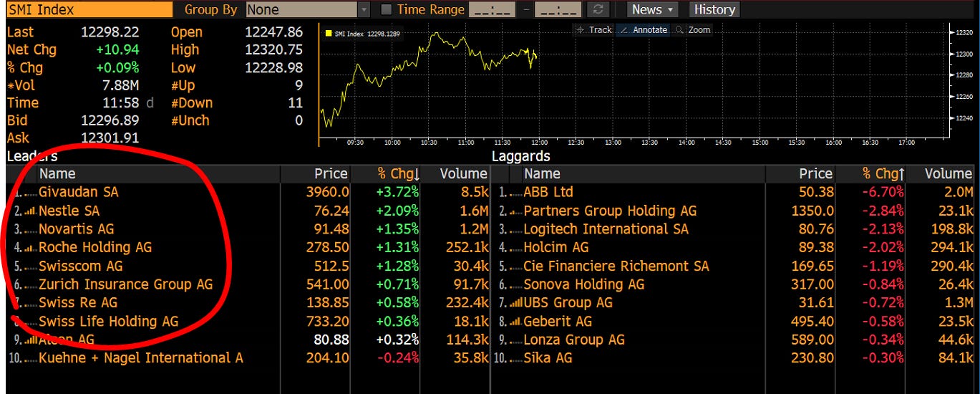
Task: Click the mini bar icon beside Roche Holding AG
Action: [29, 249]
